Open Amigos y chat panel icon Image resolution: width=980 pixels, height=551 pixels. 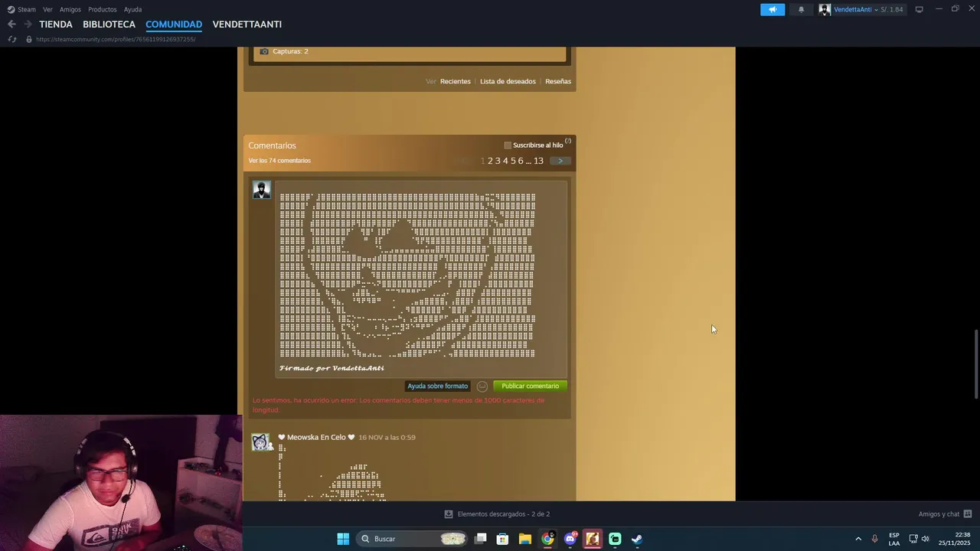(968, 514)
